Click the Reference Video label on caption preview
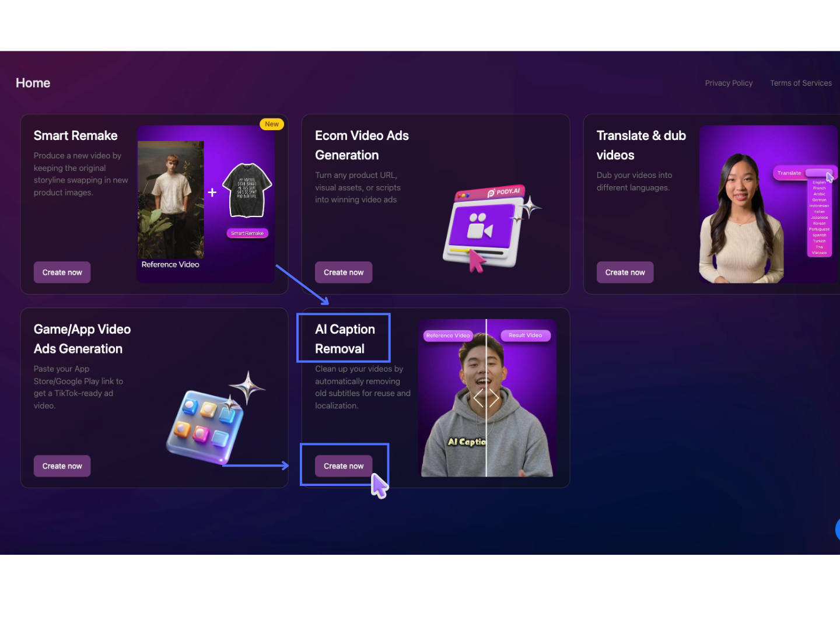 click(447, 335)
